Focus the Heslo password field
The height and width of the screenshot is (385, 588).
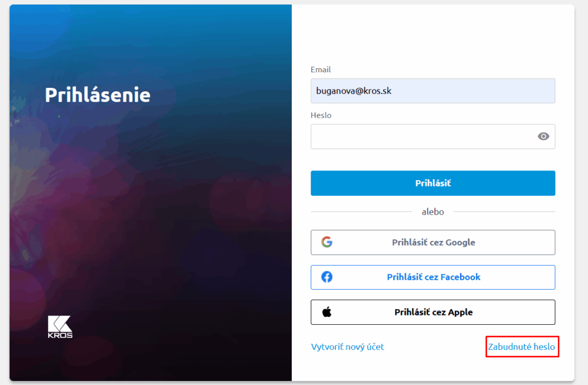click(x=422, y=137)
